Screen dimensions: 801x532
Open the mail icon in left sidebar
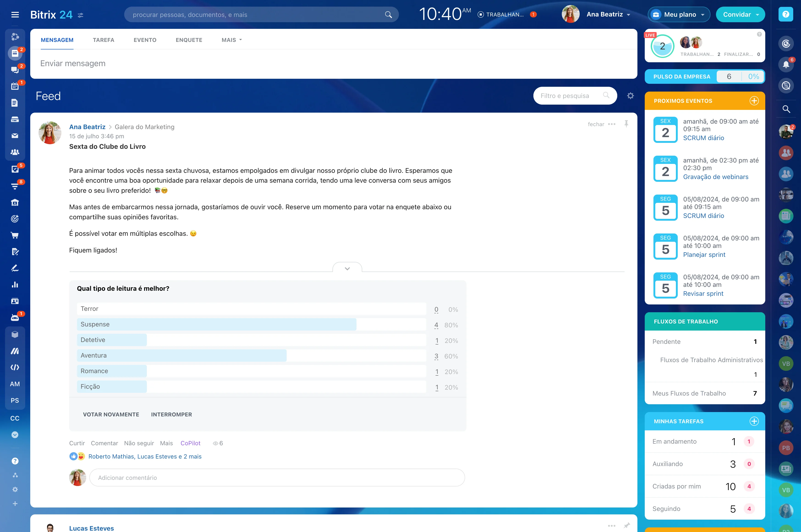15,136
